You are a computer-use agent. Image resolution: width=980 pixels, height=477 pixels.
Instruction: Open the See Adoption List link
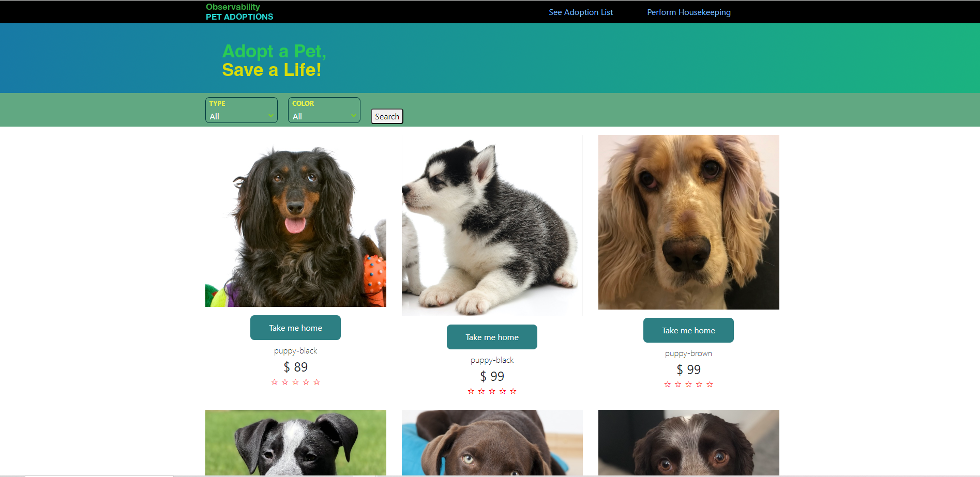coord(581,12)
